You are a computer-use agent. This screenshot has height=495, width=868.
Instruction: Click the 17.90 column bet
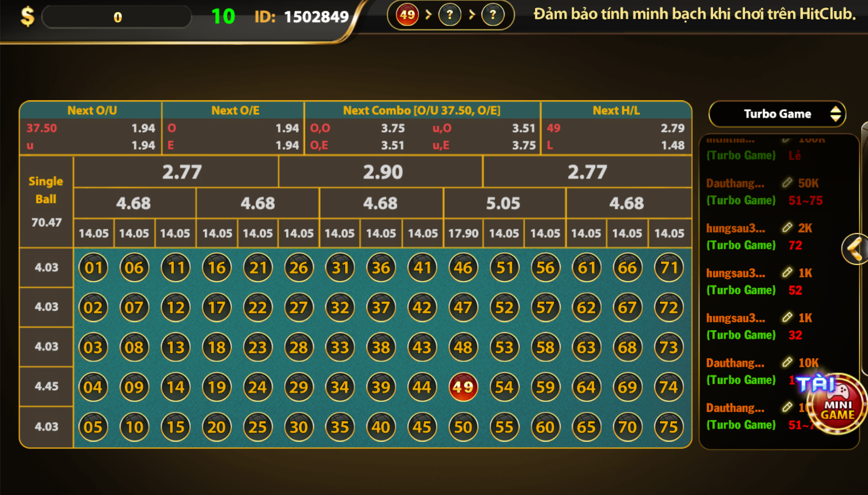tap(463, 233)
